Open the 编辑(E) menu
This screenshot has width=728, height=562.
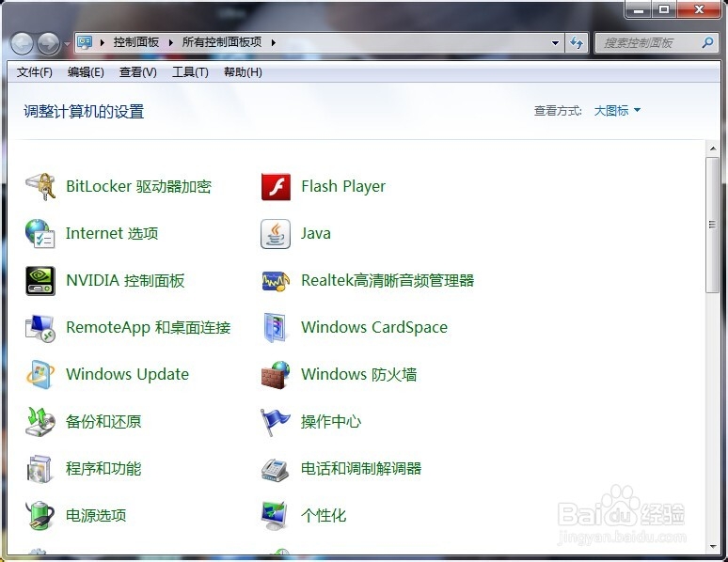tap(86, 72)
